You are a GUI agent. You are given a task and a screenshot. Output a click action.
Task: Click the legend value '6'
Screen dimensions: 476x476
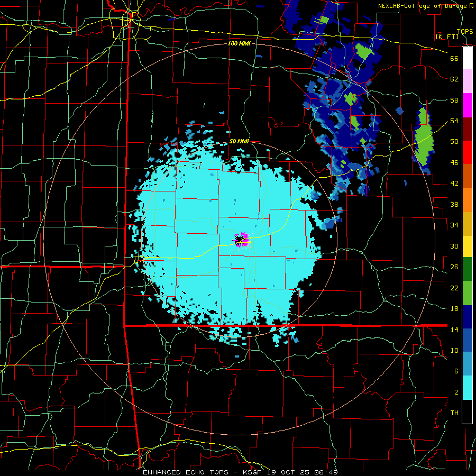[456, 371]
